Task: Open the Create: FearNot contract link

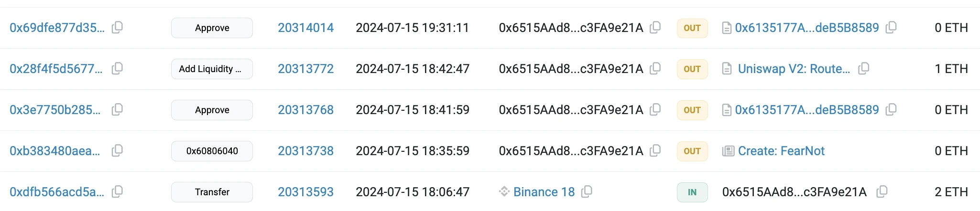Action: (x=781, y=151)
